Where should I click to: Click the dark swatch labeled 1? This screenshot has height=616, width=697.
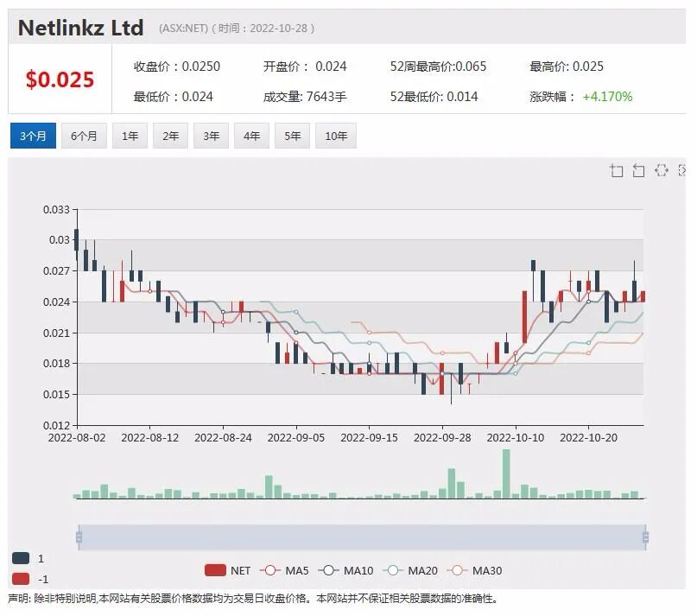[x=21, y=558]
